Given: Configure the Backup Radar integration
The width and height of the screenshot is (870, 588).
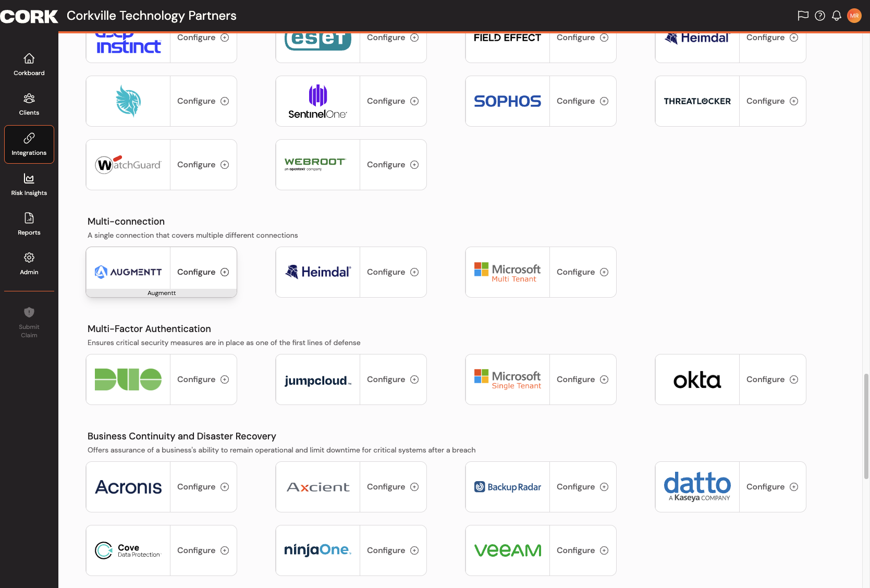Looking at the screenshot, I should (583, 487).
